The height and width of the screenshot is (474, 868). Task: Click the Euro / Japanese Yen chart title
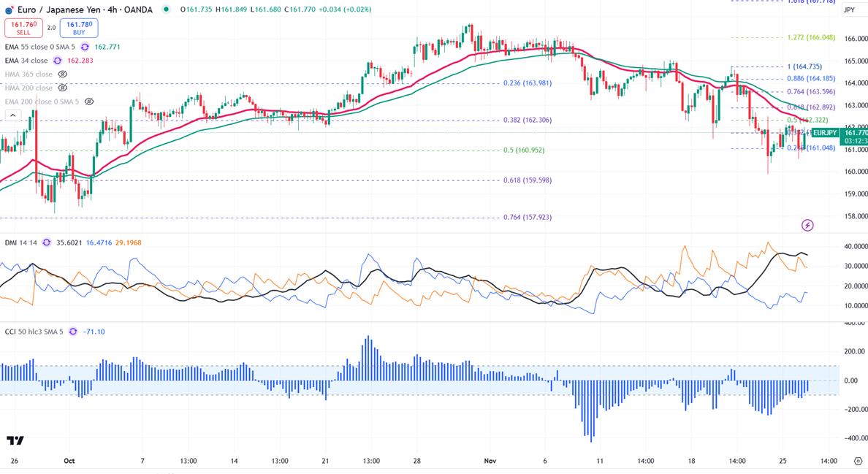pyautogui.click(x=85, y=9)
